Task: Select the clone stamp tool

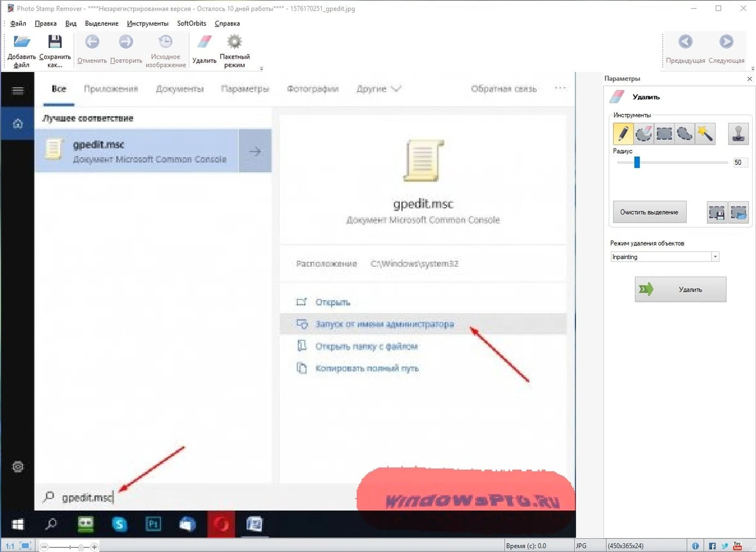Action: (738, 133)
